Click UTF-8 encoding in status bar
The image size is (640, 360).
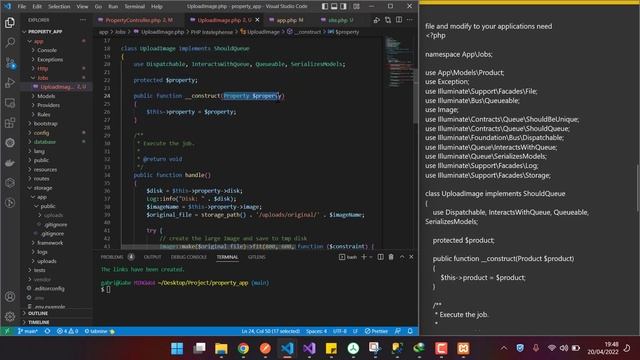(x=340, y=331)
